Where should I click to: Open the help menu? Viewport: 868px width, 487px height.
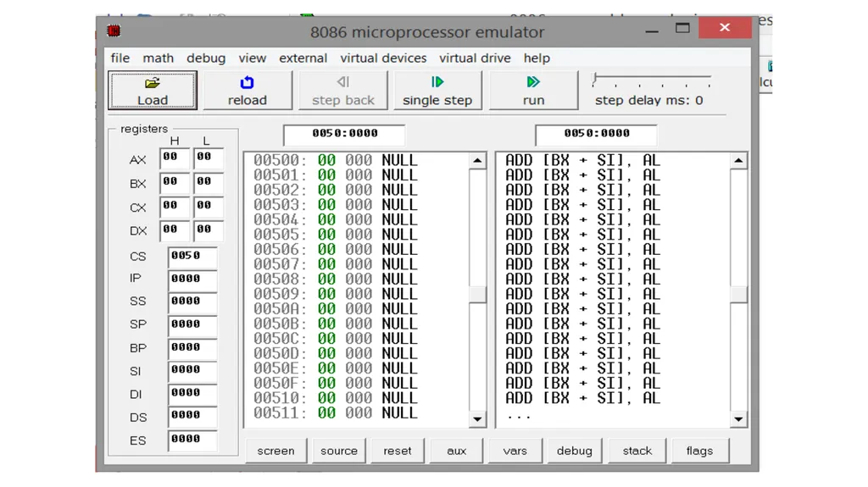pyautogui.click(x=537, y=58)
